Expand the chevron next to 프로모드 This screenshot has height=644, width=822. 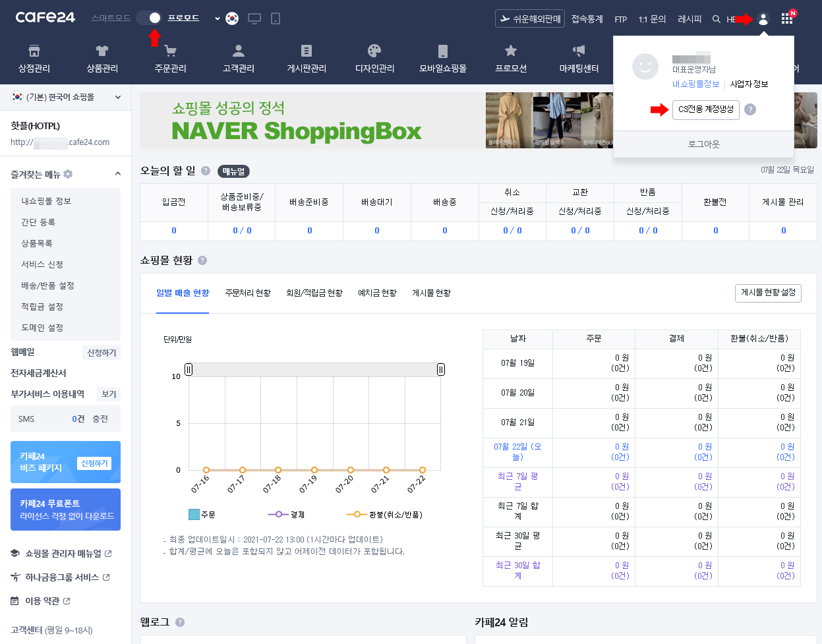218,18
